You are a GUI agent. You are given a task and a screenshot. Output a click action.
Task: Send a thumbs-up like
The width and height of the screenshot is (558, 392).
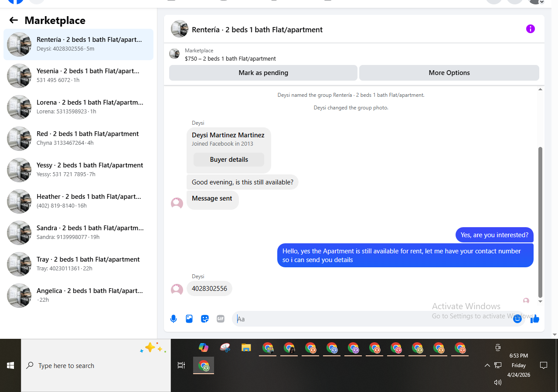tap(535, 319)
